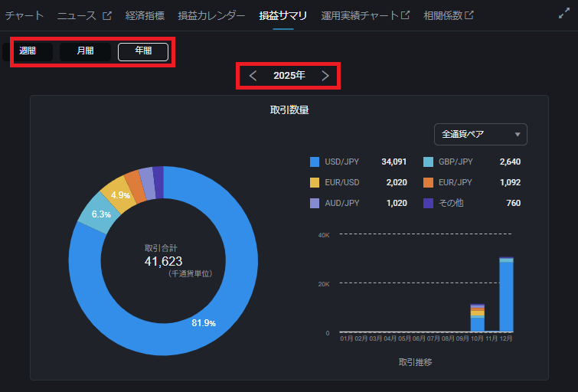Viewport: 578px width, 392px height.
Task: Click the その他 purple legend square
Action: coord(428,203)
